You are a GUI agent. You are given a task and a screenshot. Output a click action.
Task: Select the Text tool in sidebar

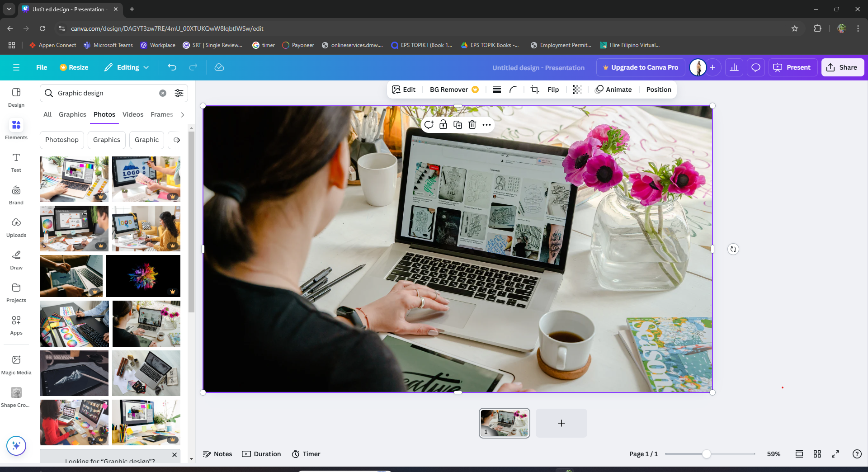pos(16,162)
